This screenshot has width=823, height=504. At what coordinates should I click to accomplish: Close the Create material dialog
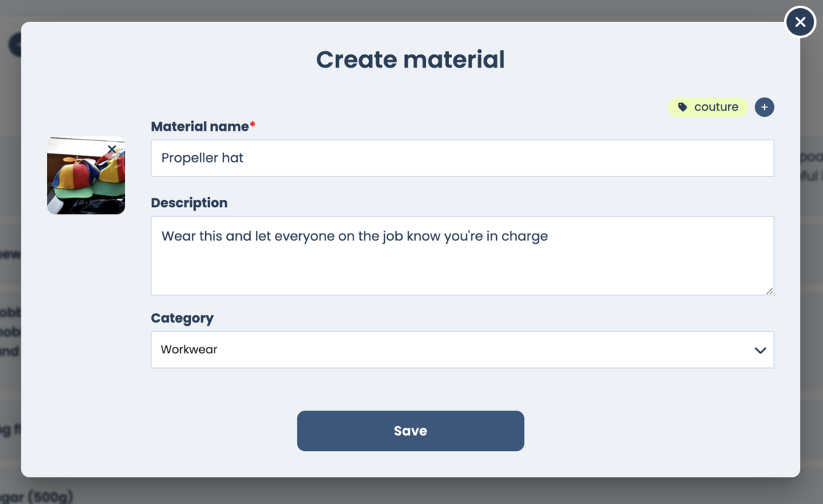pos(800,22)
